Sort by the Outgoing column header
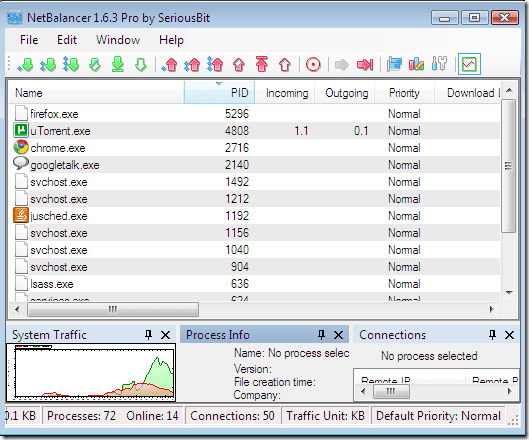The height and width of the screenshot is (440, 529). (345, 93)
